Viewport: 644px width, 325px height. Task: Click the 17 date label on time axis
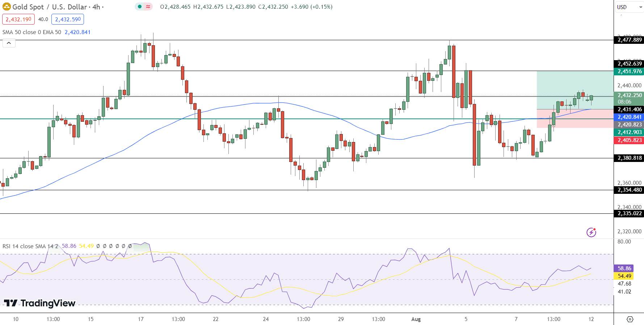141,319
